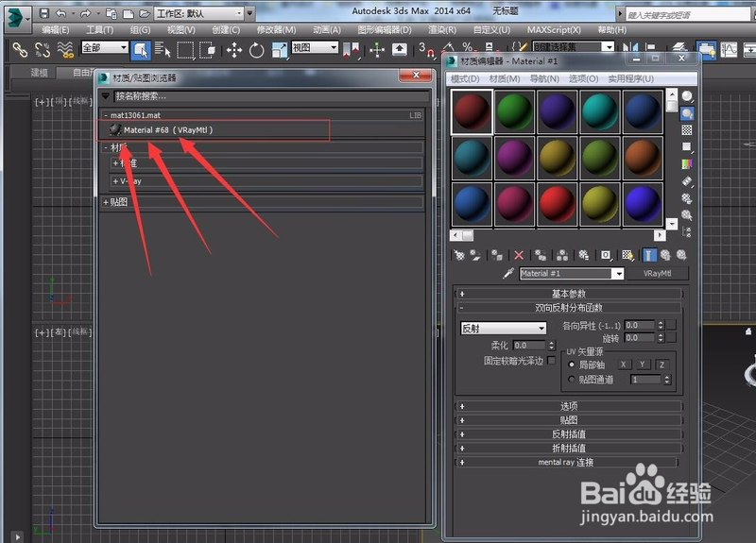Image resolution: width=756 pixels, height=543 pixels.
Task: Toggle Z axis button in UV 矢量源
Action: click(662, 365)
